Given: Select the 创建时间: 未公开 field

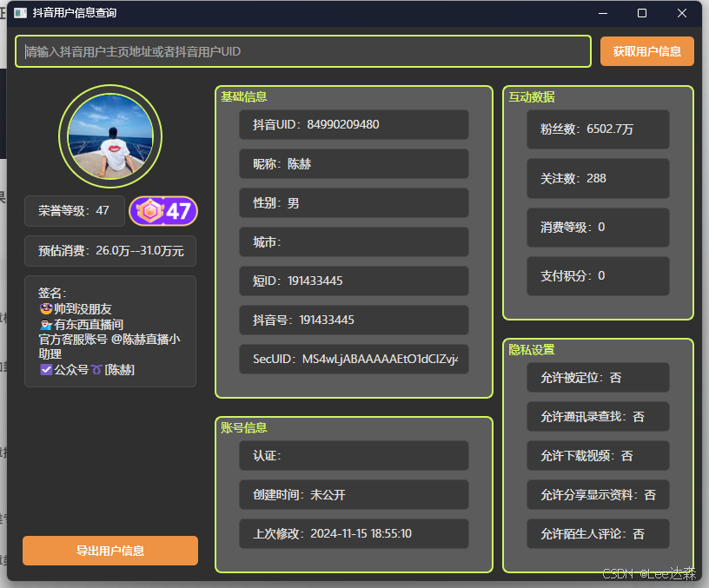Looking at the screenshot, I should coord(354,495).
